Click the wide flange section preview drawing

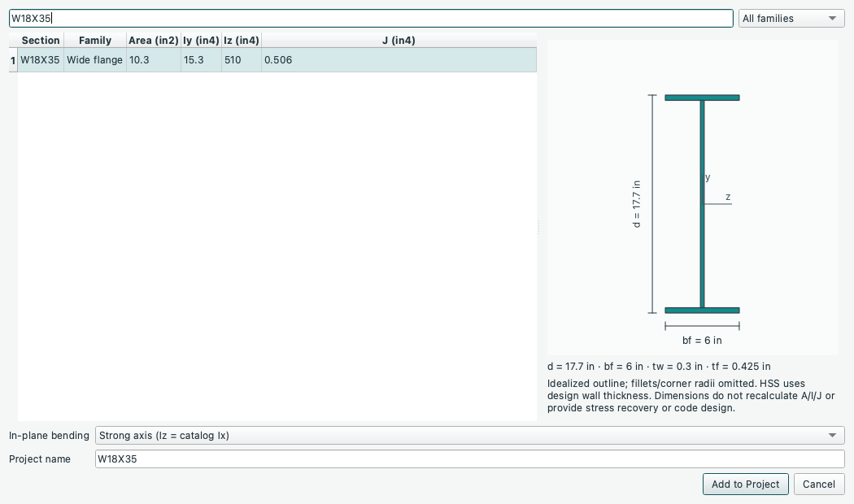coord(692,198)
